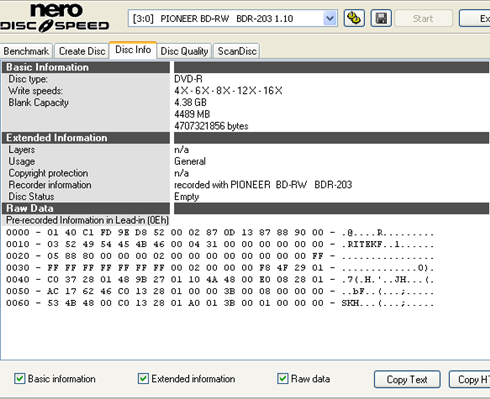490x399 pixels.
Task: Click the Start button
Action: click(x=423, y=18)
